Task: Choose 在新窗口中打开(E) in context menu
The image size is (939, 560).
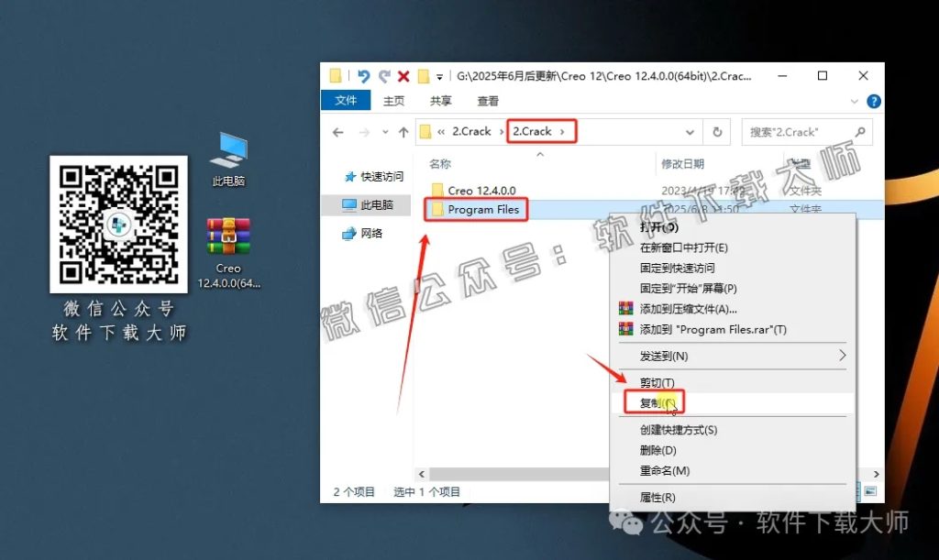Action: [684, 247]
